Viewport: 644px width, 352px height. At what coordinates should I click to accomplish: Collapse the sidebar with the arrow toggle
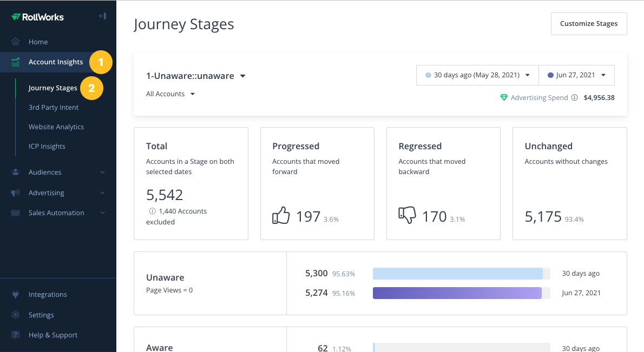102,16
